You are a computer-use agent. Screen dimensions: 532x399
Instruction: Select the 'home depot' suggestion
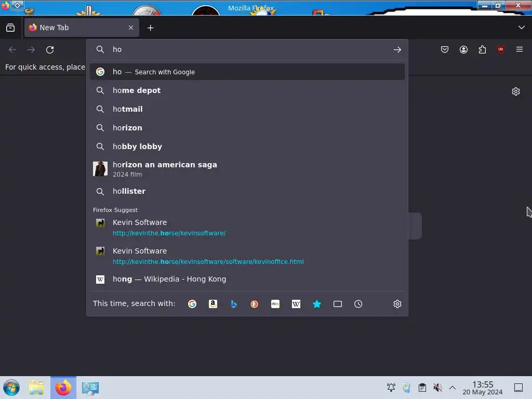[247, 90]
